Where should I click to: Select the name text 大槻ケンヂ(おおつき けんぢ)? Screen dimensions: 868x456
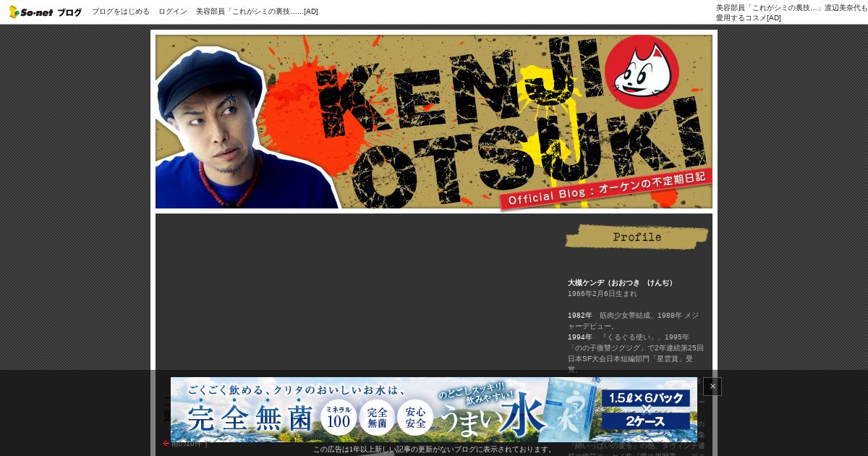coord(622,283)
